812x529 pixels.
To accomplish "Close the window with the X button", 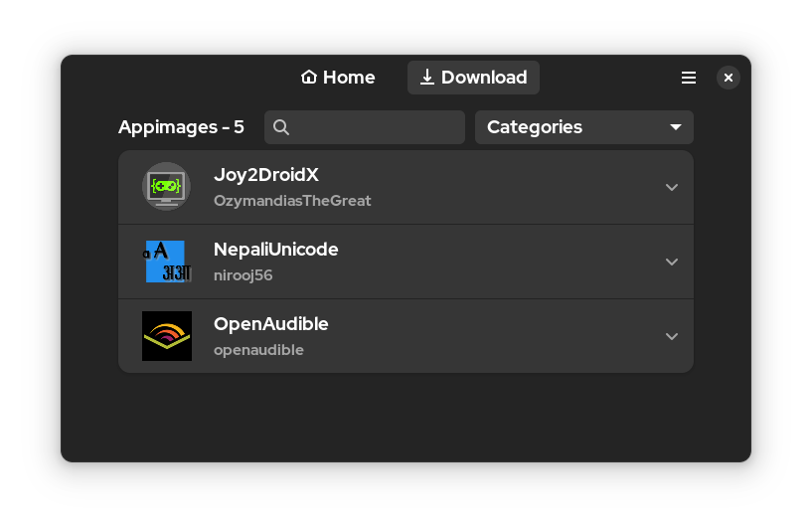I will pos(729,78).
